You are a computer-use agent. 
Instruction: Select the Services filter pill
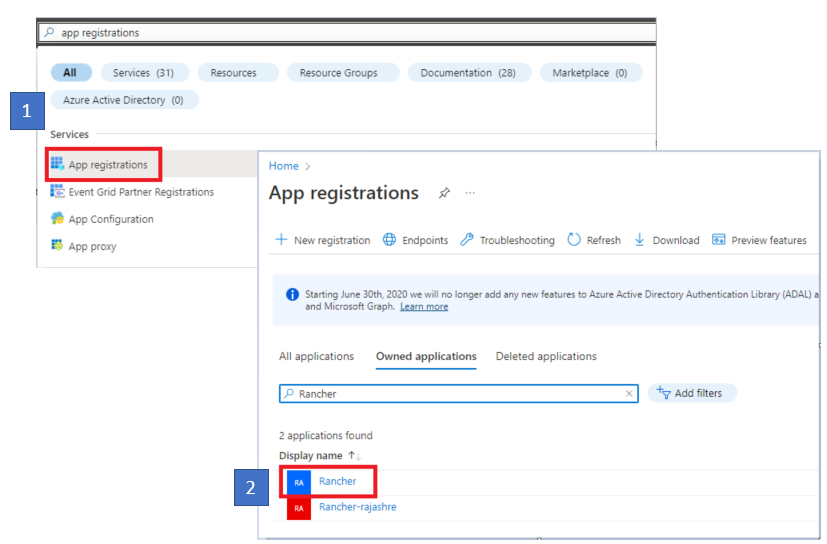[144, 73]
